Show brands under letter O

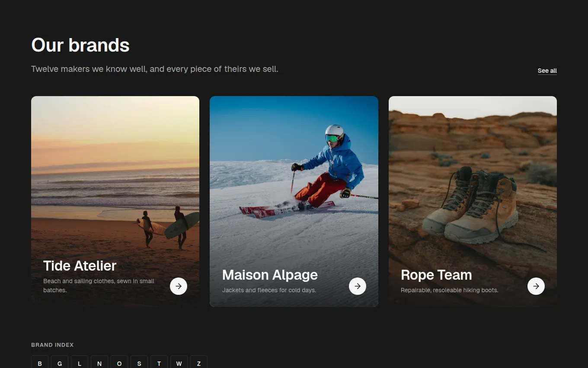coord(119,362)
